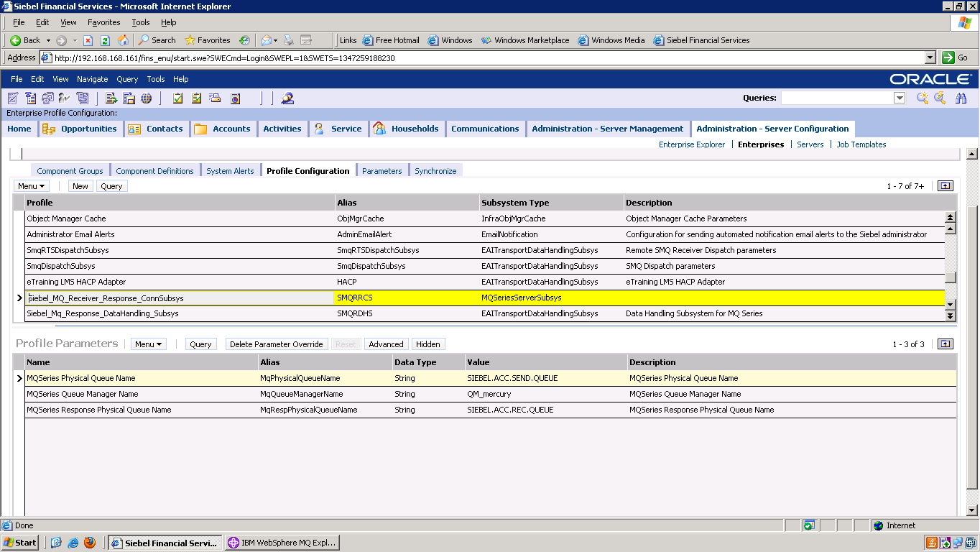980x552 pixels.
Task: Open the browser Favorites menu
Action: click(x=103, y=23)
